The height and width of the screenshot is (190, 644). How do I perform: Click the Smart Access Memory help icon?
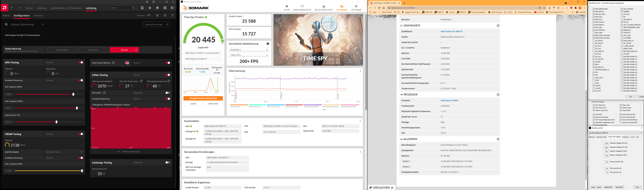click(113, 63)
